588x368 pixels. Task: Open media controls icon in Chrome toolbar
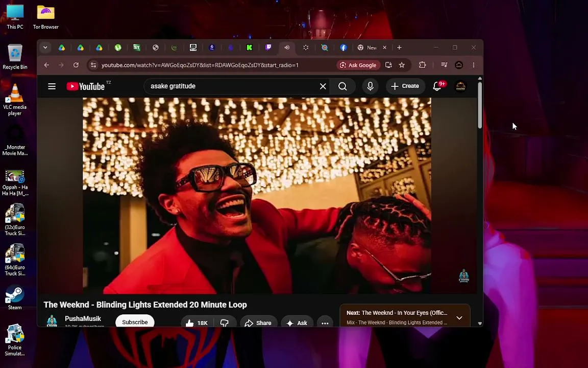(x=444, y=65)
